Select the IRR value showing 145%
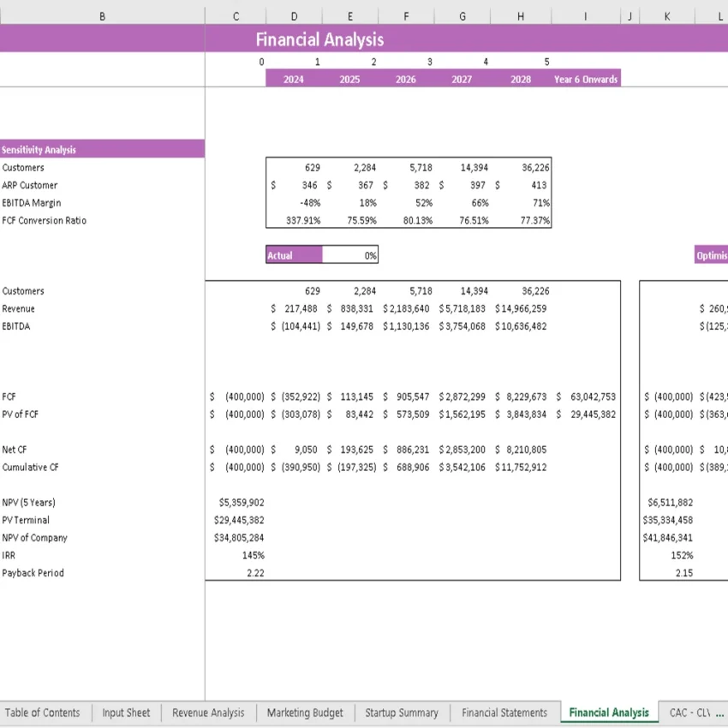Image resolution: width=728 pixels, height=728 pixels. [x=246, y=555]
